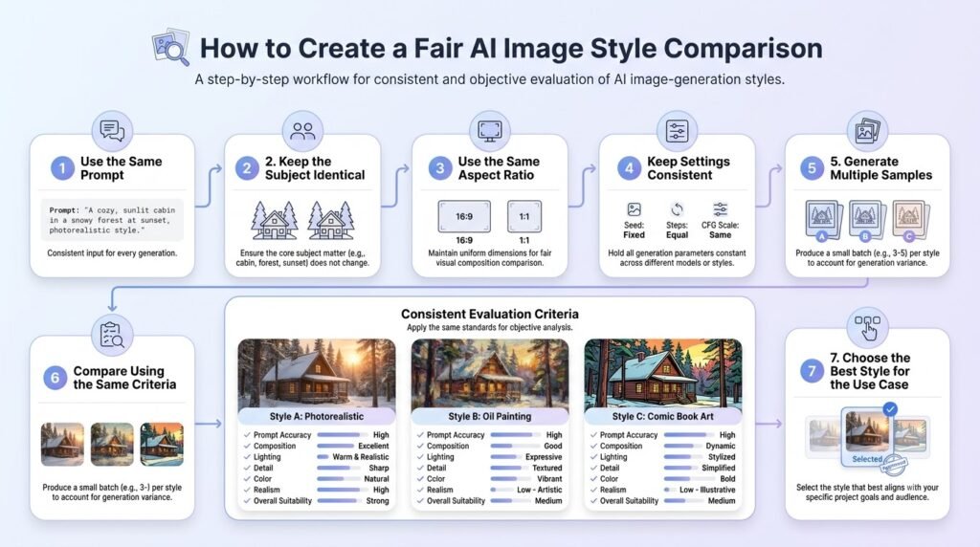Click the faded left thumbnail in step 7
Screen dimensions: 980x547
(x=824, y=435)
